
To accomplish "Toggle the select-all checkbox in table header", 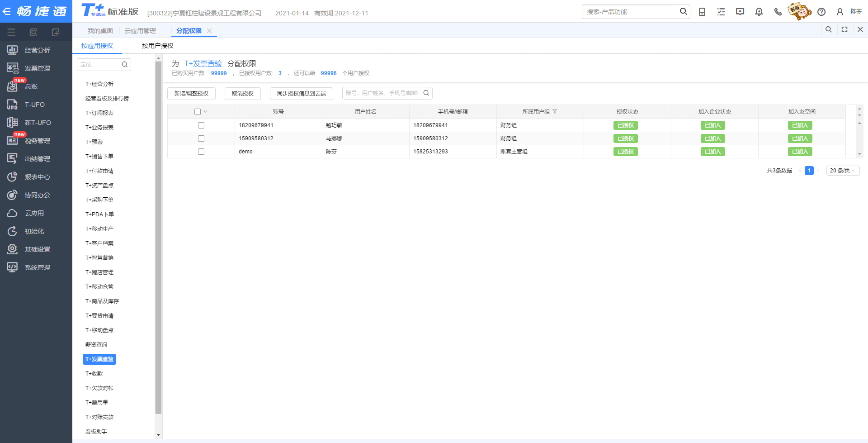I will tap(198, 112).
